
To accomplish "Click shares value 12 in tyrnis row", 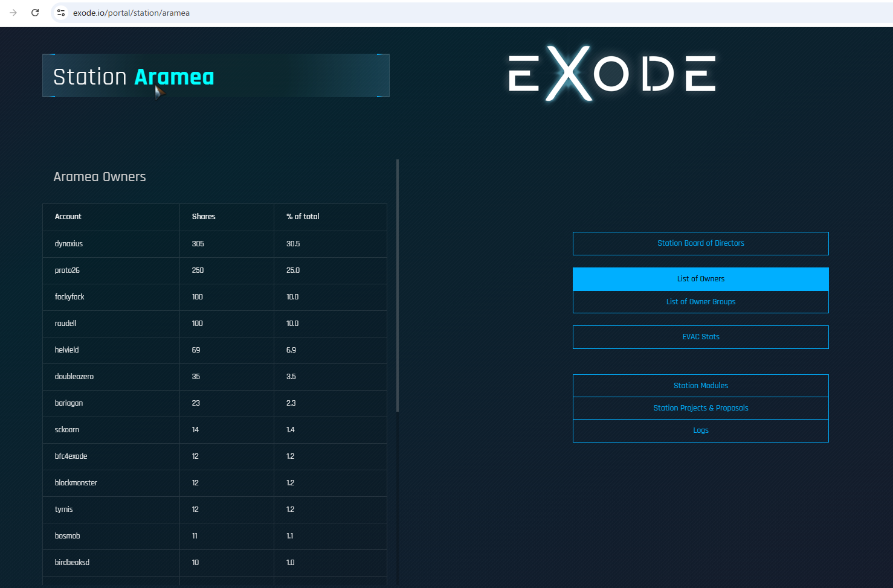I will click(x=195, y=510).
